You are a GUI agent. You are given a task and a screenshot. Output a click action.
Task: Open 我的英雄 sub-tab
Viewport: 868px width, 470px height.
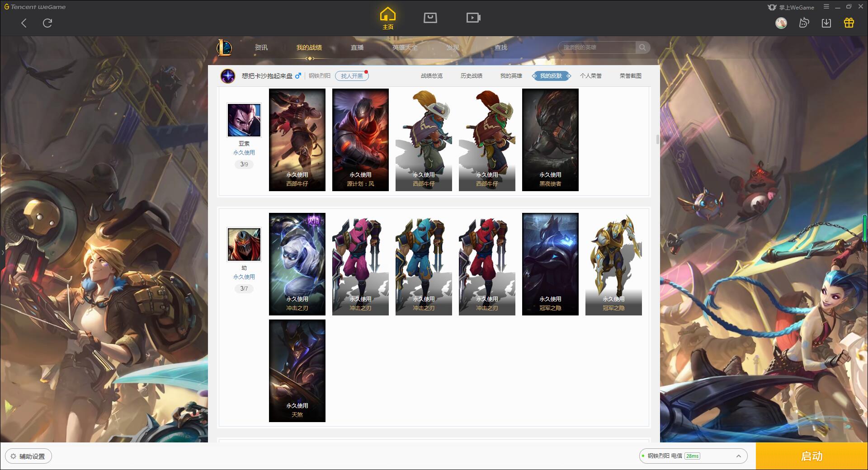[x=511, y=76]
